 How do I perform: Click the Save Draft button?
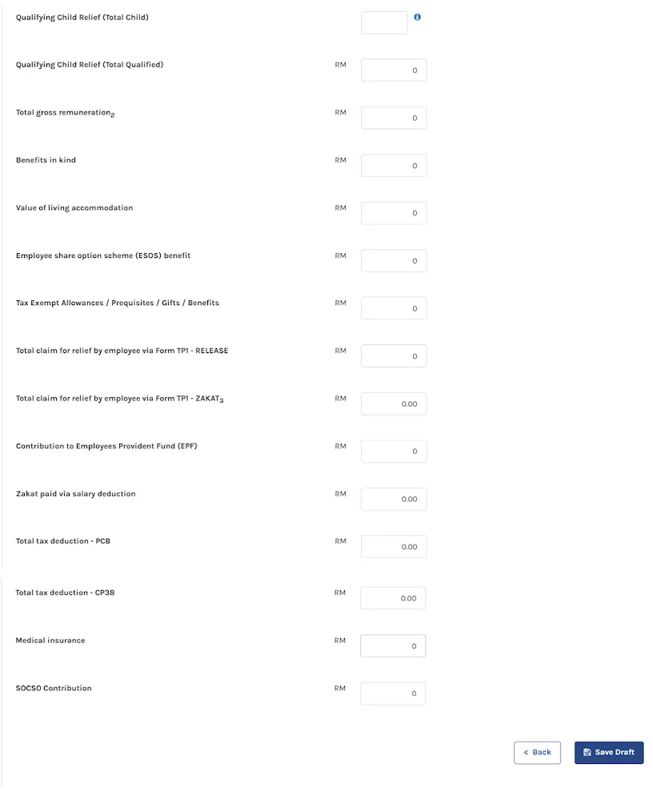(608, 753)
